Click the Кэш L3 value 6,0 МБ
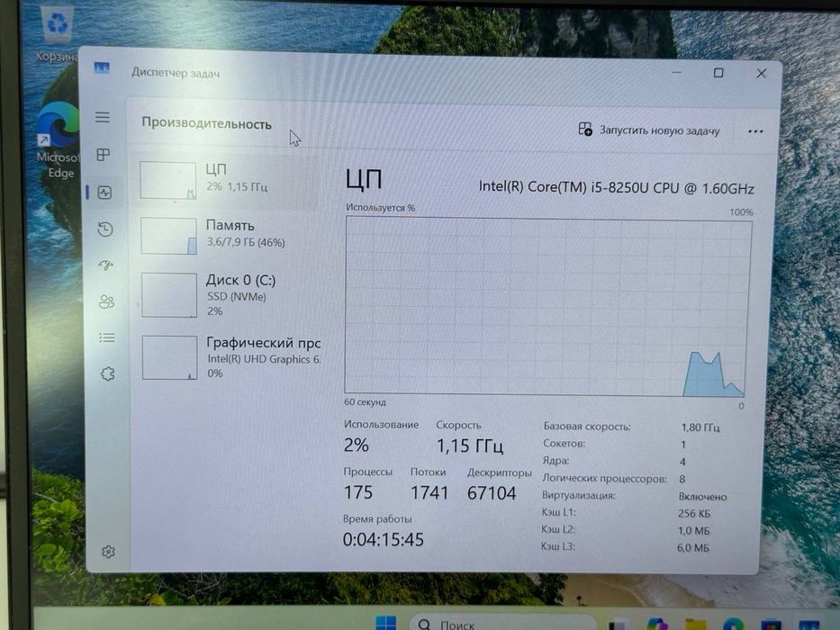840x630 pixels. pyautogui.click(x=692, y=548)
